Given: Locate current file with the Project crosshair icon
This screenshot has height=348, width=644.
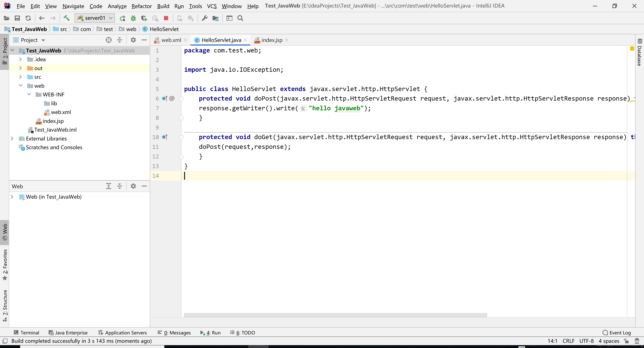Looking at the screenshot, I should click(109, 40).
